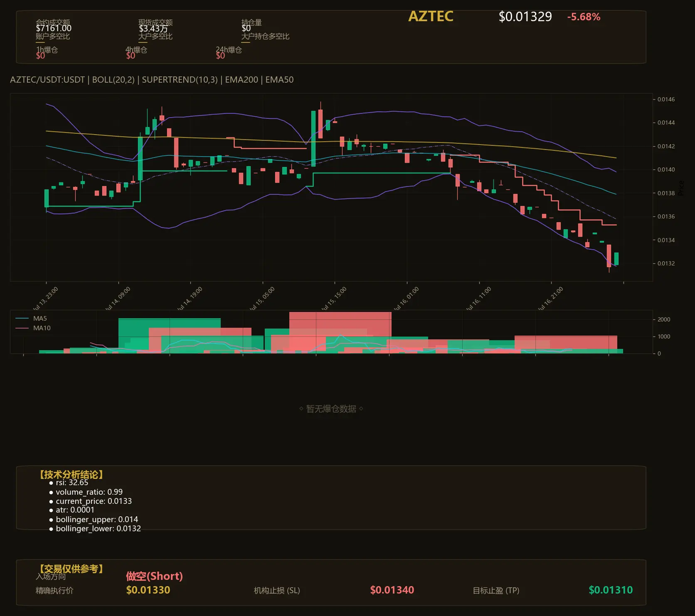Click the 0.0140 price axis label
The width and height of the screenshot is (695, 616).
pyautogui.click(x=666, y=169)
